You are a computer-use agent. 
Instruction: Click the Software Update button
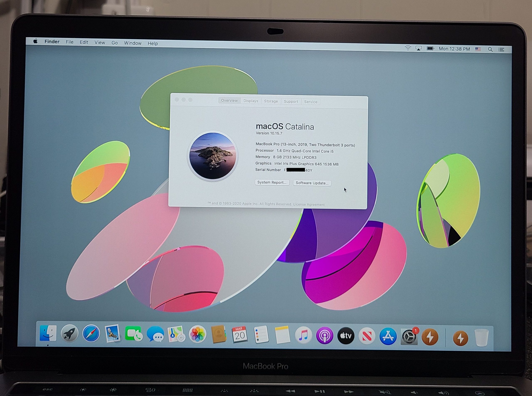coord(312,183)
